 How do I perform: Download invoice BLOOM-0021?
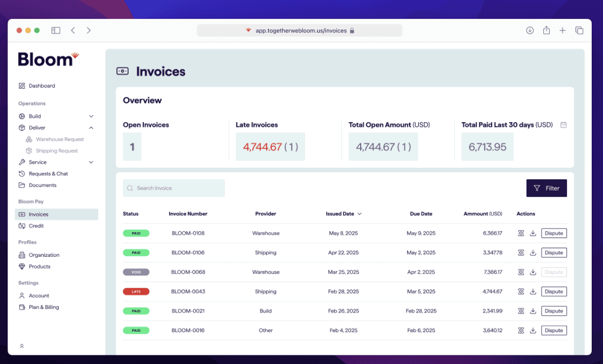[533, 311]
